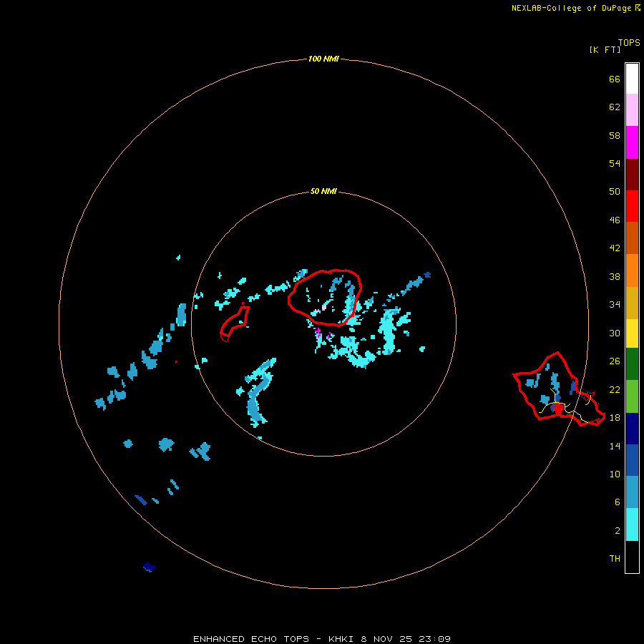
Task: Click the black TH legend swatch
Action: pyautogui.click(x=632, y=557)
